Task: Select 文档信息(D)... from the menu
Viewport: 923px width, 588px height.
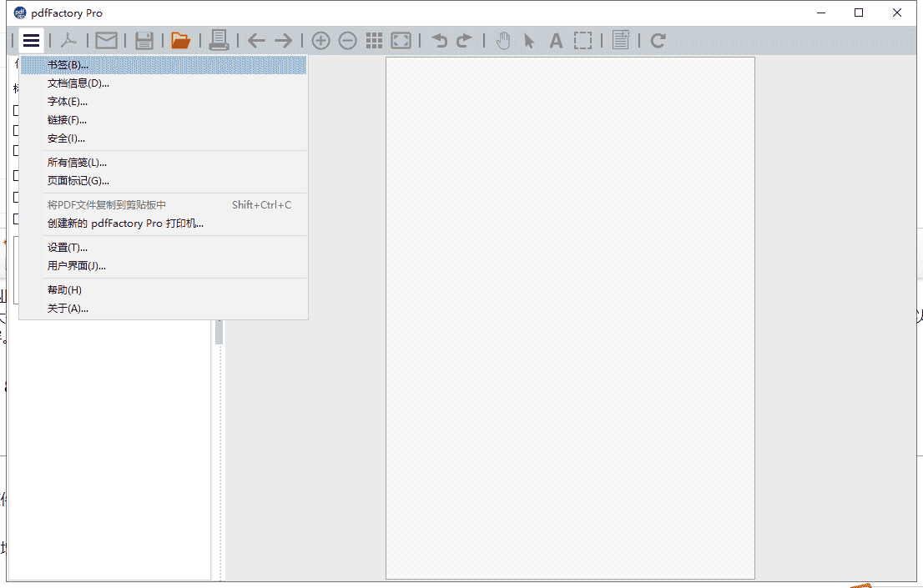Action: (x=78, y=83)
